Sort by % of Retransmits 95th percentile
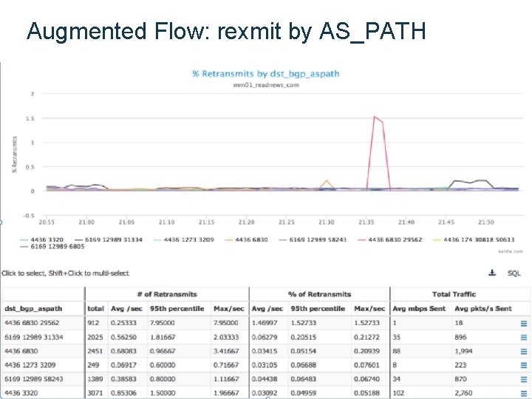The width and height of the screenshot is (532, 399). (x=318, y=309)
